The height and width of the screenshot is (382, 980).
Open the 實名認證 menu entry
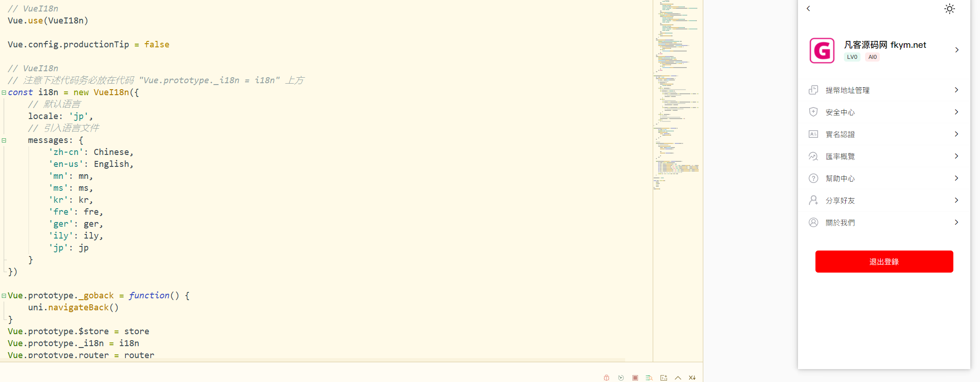840,134
